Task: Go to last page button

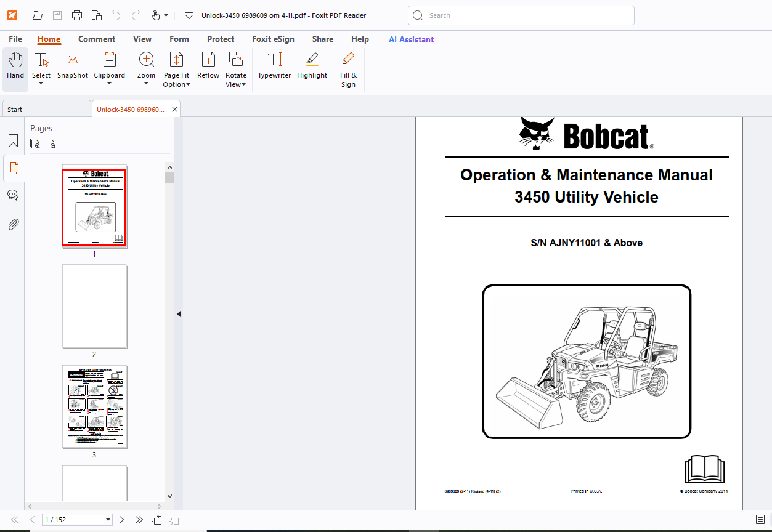Action: coord(139,520)
